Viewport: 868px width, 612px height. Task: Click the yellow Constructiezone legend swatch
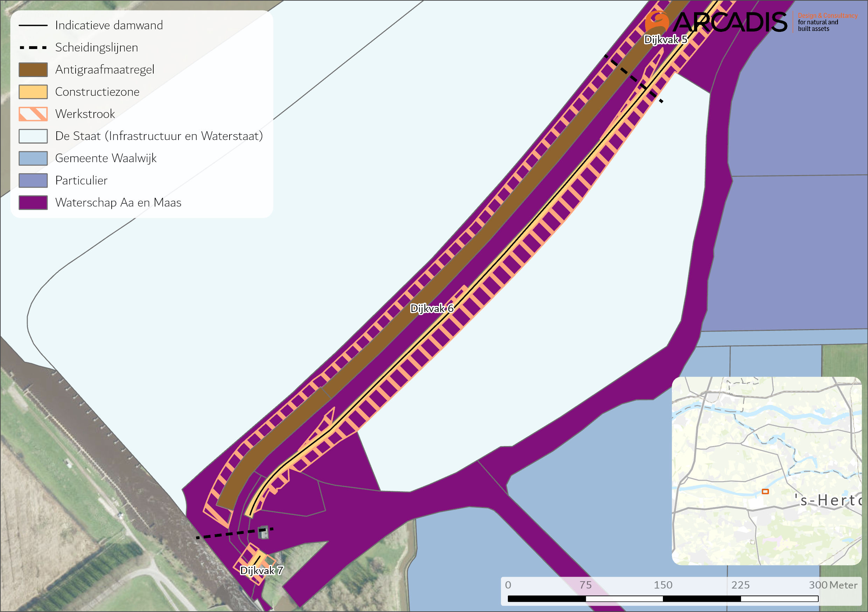pyautogui.click(x=33, y=92)
